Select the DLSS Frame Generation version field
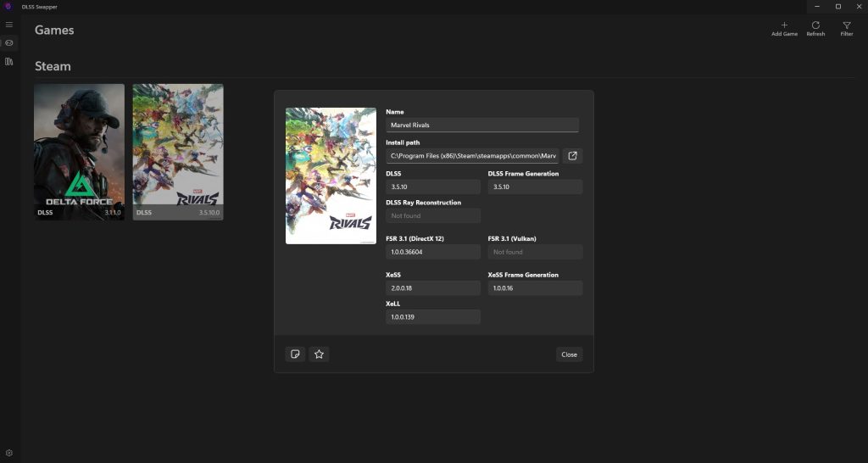The width and height of the screenshot is (868, 463). (x=535, y=187)
